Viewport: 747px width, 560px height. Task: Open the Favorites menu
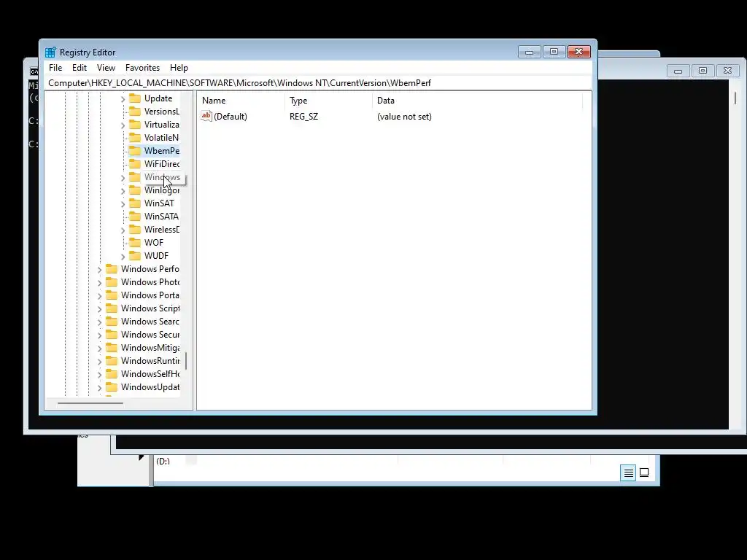pyautogui.click(x=142, y=68)
